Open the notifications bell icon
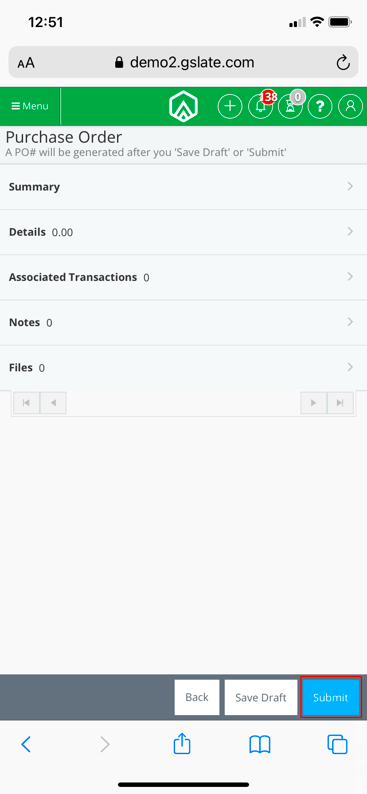This screenshot has height=794, width=367. [261, 106]
